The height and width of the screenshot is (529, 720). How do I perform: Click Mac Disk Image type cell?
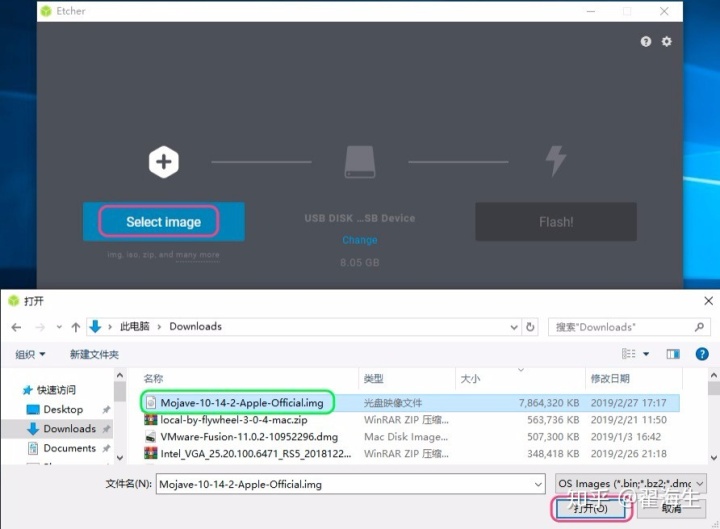coord(406,437)
